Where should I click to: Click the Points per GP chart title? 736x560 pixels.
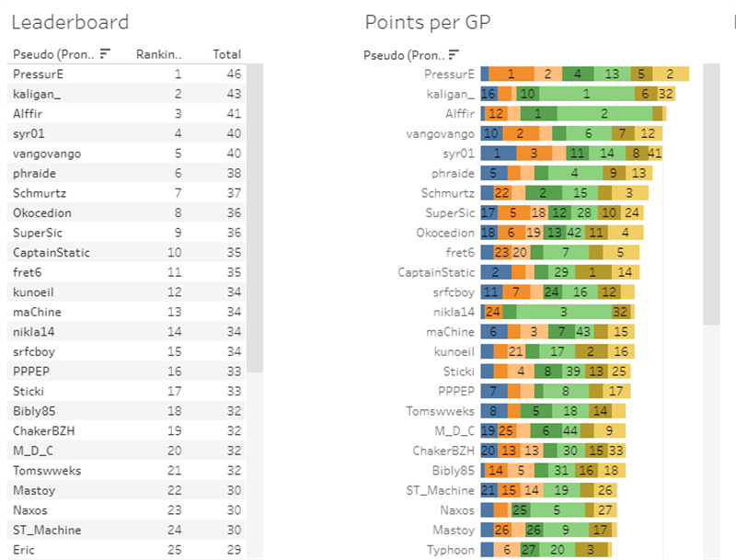pyautogui.click(x=427, y=23)
